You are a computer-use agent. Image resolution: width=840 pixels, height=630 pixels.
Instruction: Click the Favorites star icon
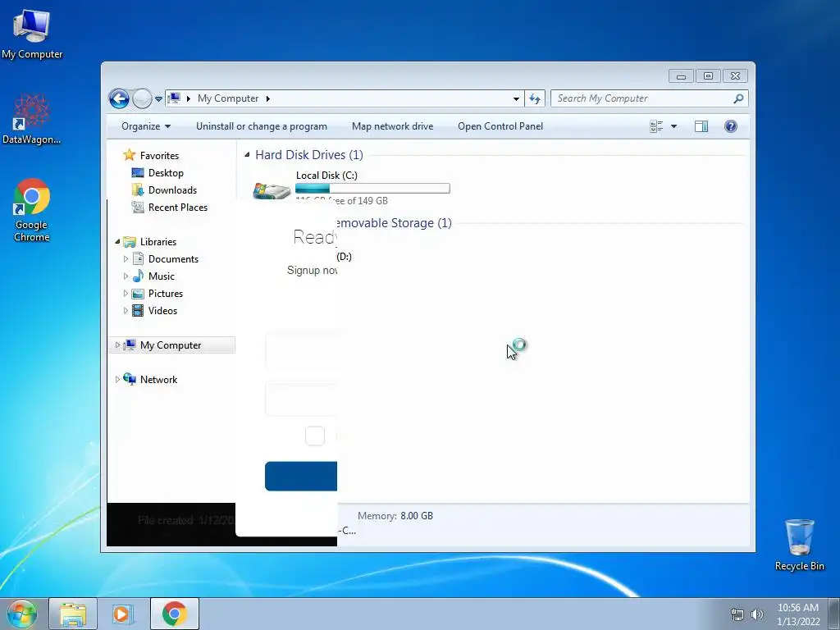point(129,155)
